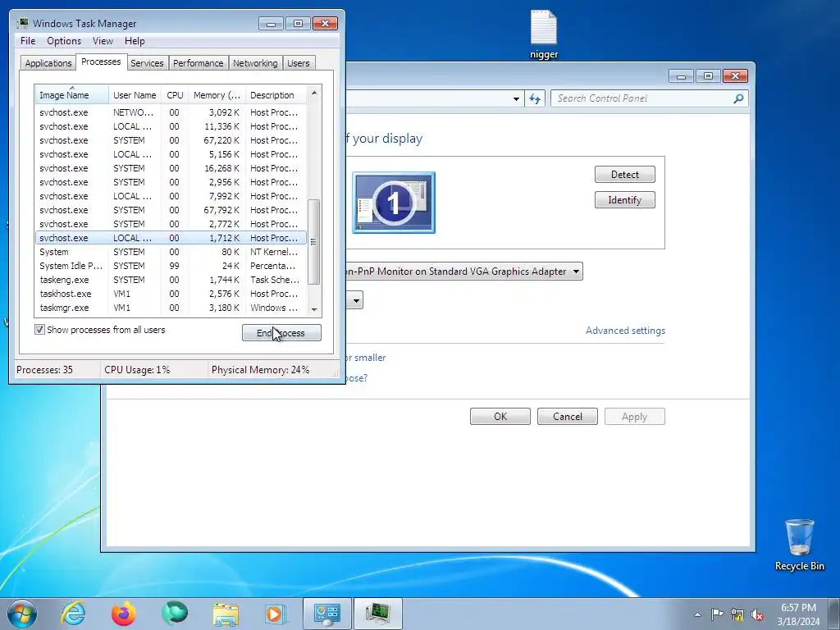Click Task Manager title bar icon
This screenshot has width=840, height=630.
[x=22, y=23]
